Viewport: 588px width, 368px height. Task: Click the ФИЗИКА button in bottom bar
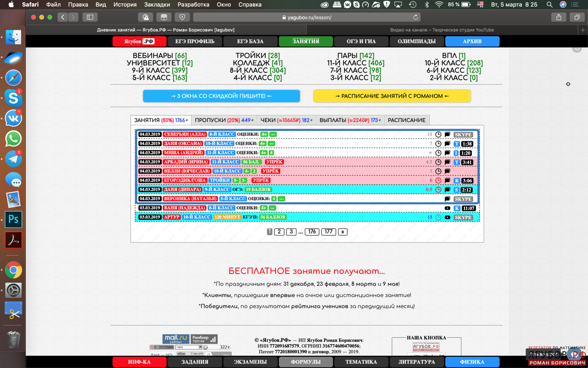point(472,362)
